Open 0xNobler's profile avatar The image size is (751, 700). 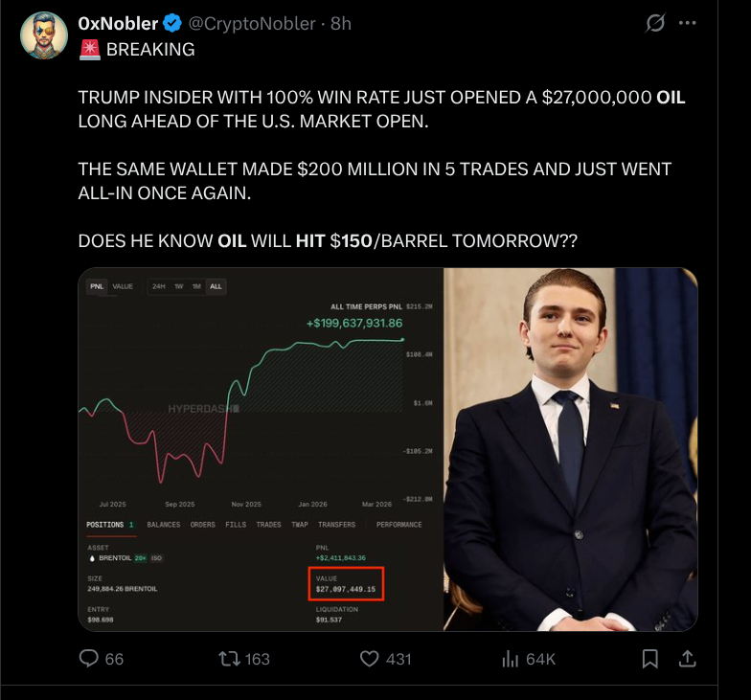click(x=44, y=35)
